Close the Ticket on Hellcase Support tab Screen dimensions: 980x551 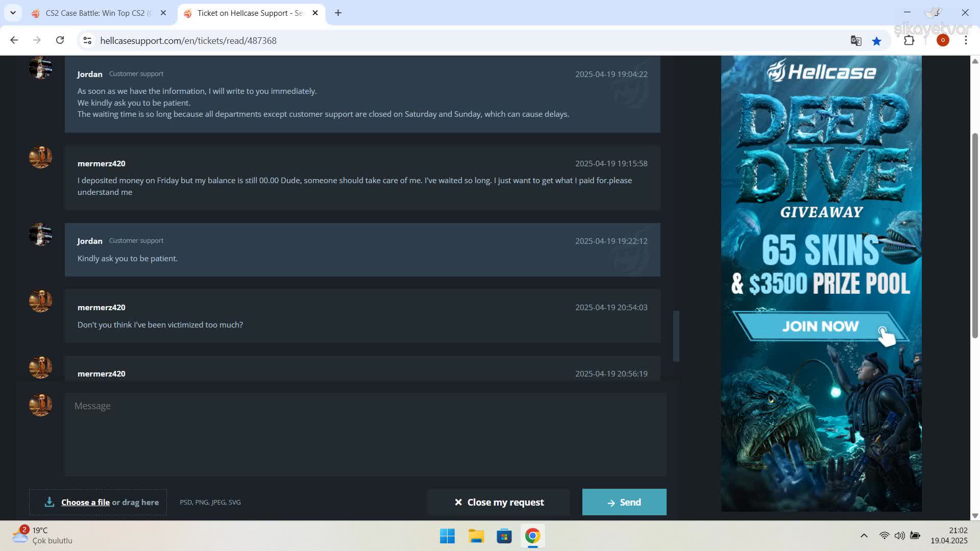tap(315, 13)
